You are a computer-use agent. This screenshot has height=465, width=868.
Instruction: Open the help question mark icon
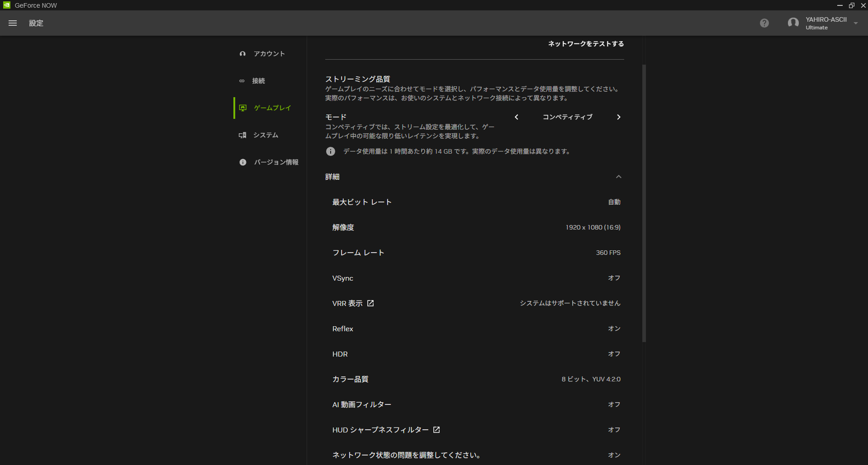tap(764, 23)
